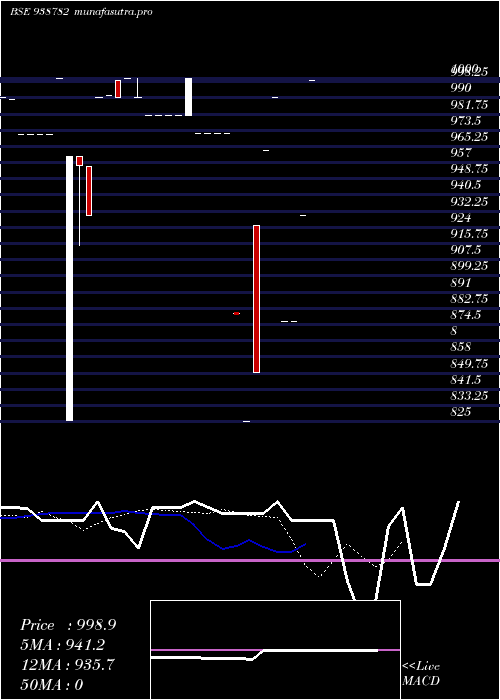Click the red candle spanning 948.75 to 924
This screenshot has height=700, width=500.
89,191
